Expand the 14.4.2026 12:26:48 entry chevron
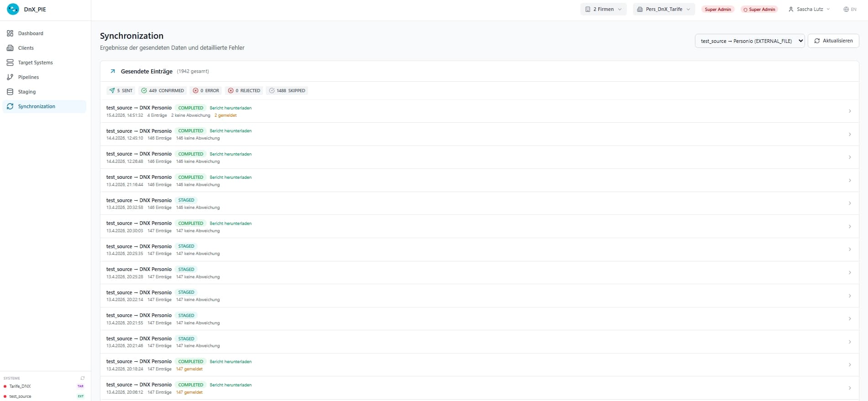Viewport: 868px width, 401px height. [x=850, y=157]
